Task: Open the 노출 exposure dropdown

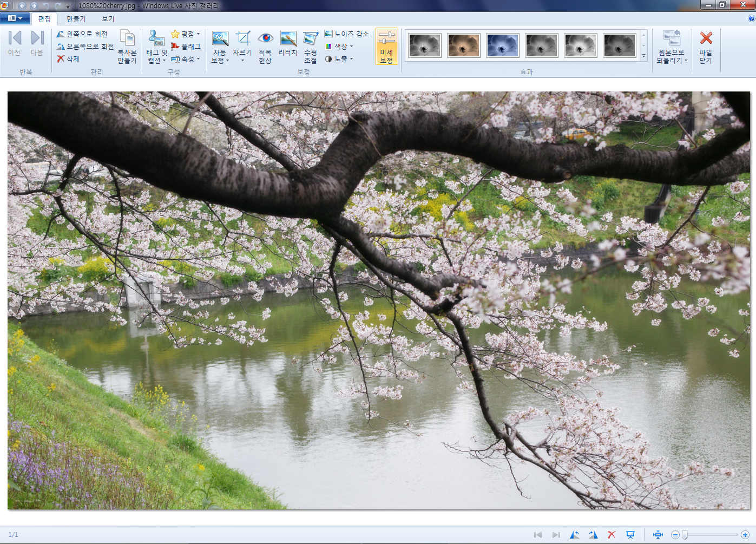Action: [339, 59]
